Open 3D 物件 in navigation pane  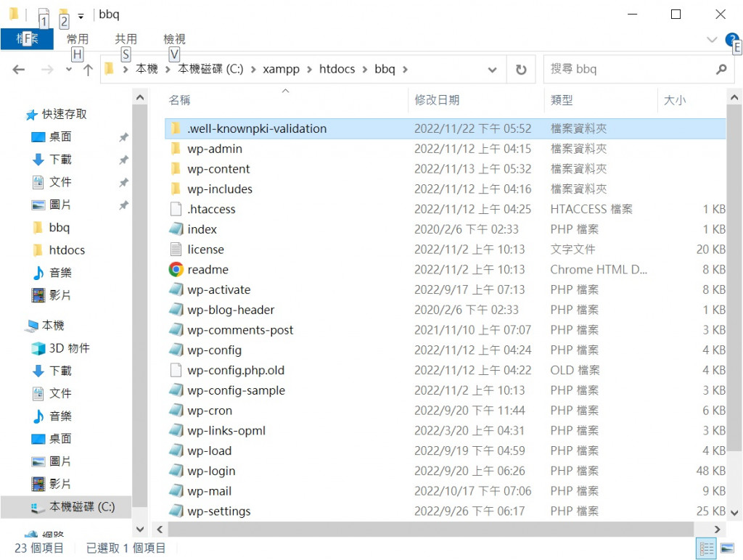69,348
